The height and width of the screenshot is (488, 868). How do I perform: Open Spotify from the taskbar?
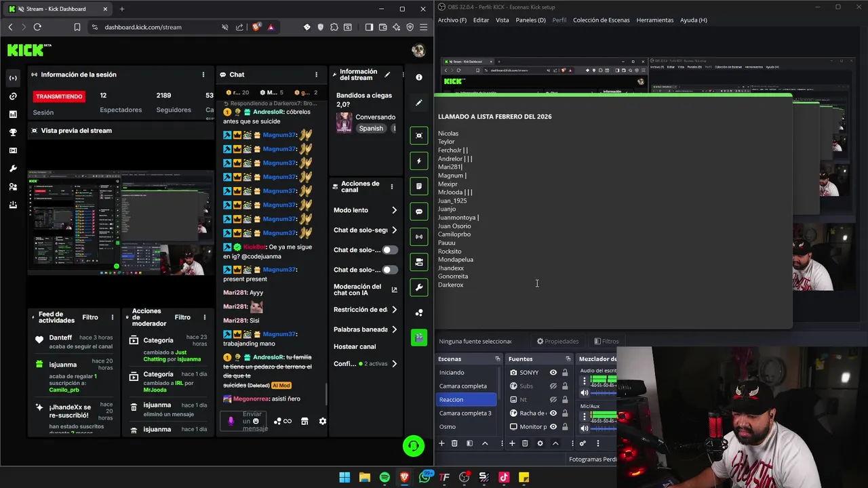[x=384, y=477]
